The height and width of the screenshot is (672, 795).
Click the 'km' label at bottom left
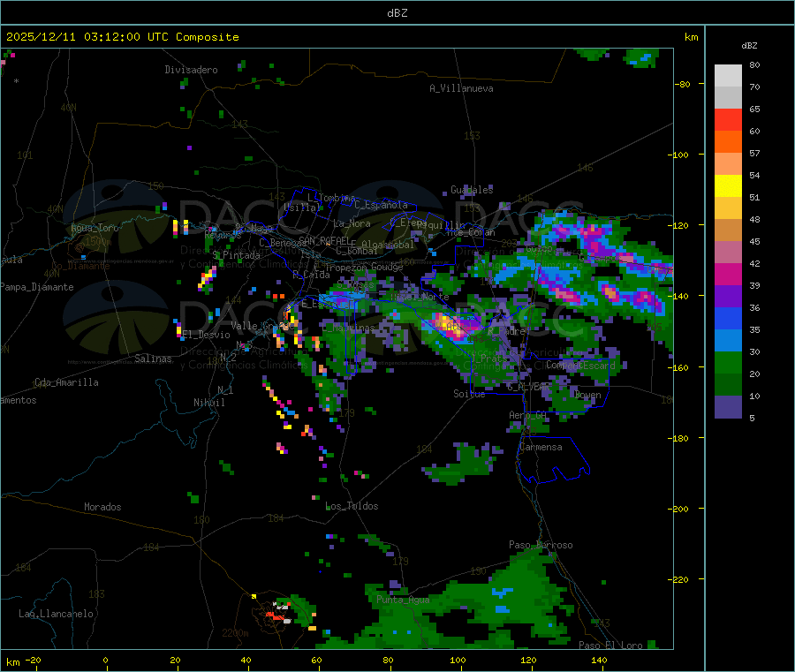coord(12,662)
